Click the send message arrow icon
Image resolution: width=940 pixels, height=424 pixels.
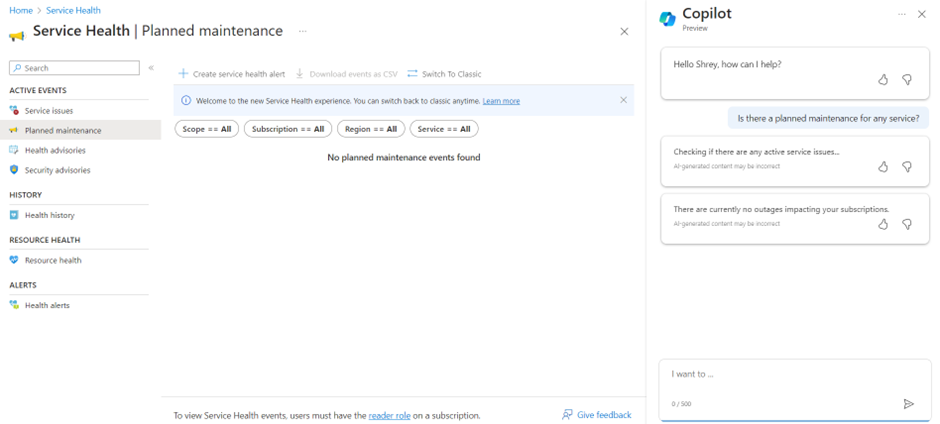point(909,404)
